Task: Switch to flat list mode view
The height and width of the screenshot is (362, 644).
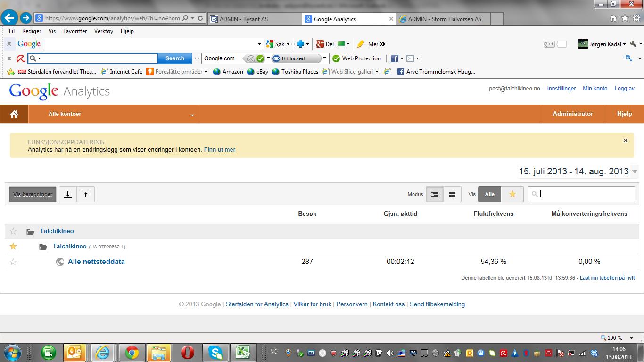Action: pos(452,194)
